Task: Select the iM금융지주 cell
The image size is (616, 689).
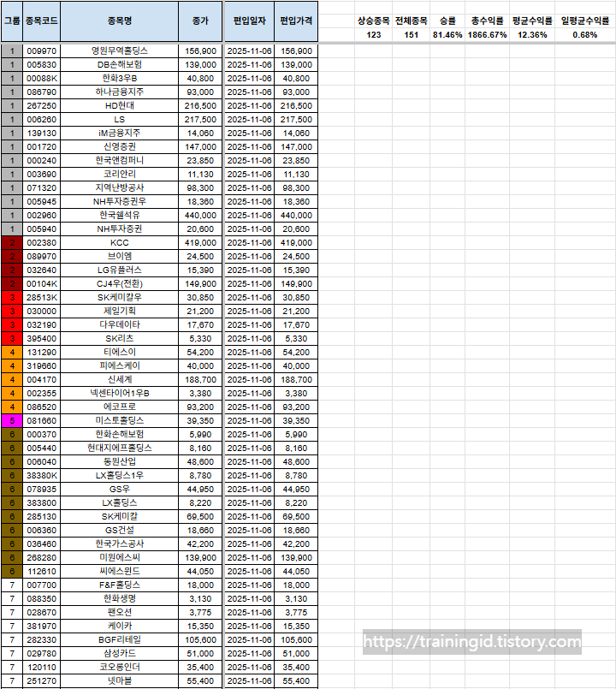Action: (x=120, y=134)
